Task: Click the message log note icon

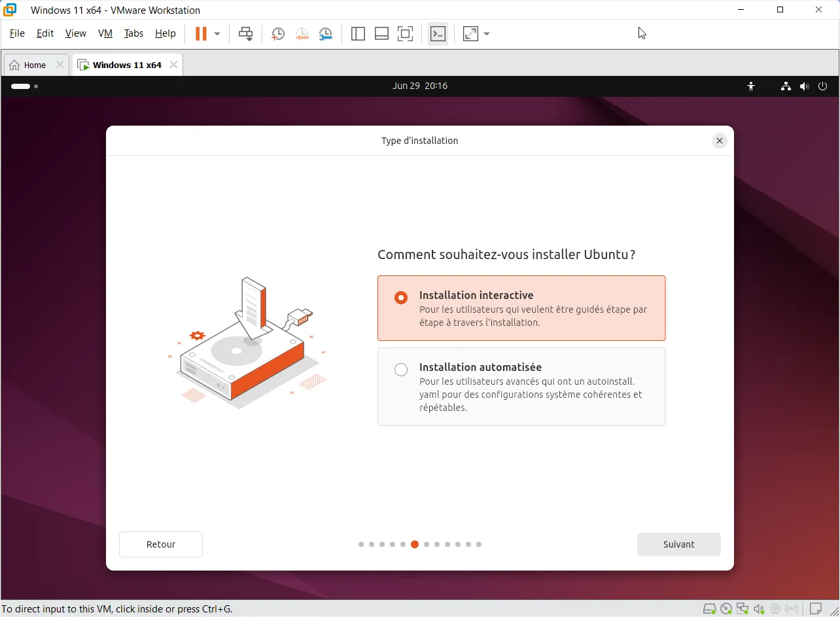Action: click(x=816, y=609)
